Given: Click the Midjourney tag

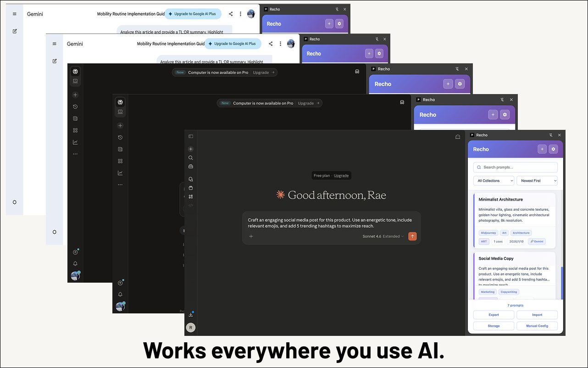Looking at the screenshot, I should [488, 233].
